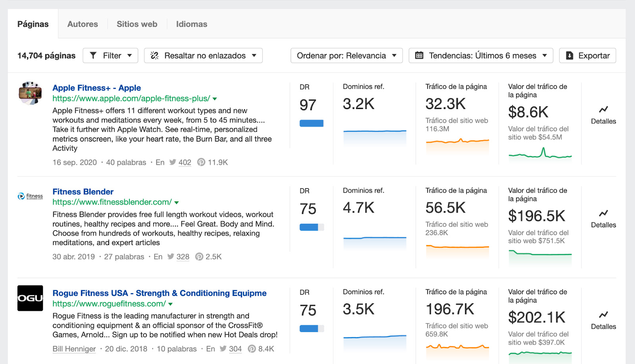Screen dimensions: 635x364
Task: Switch to the Sitios web tab
Action: [137, 24]
